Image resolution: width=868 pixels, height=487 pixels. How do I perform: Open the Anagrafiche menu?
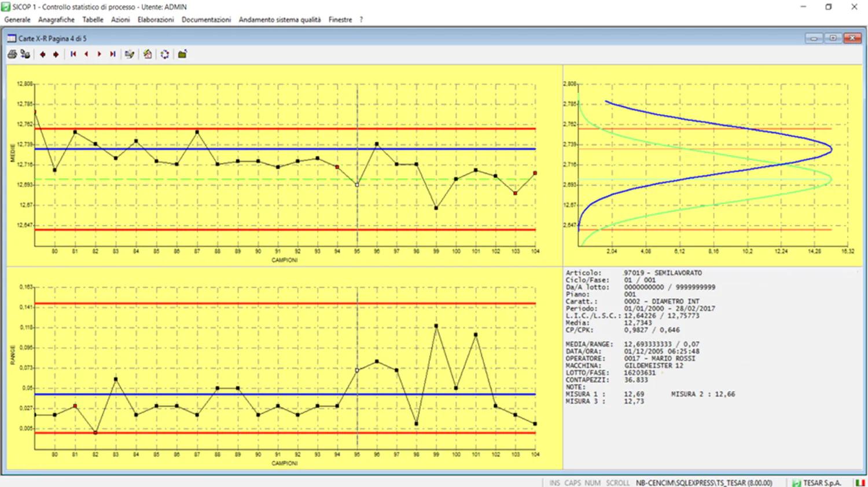(x=56, y=20)
